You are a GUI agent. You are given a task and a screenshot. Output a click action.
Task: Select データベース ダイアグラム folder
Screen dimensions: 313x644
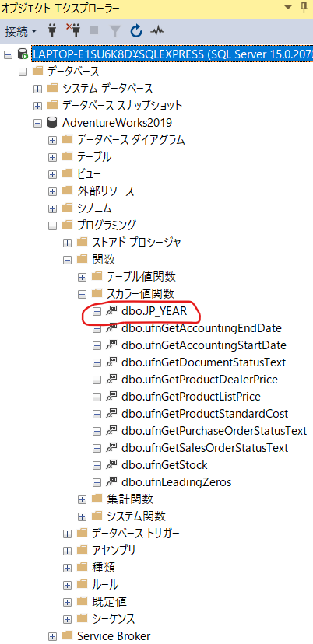pos(131,140)
